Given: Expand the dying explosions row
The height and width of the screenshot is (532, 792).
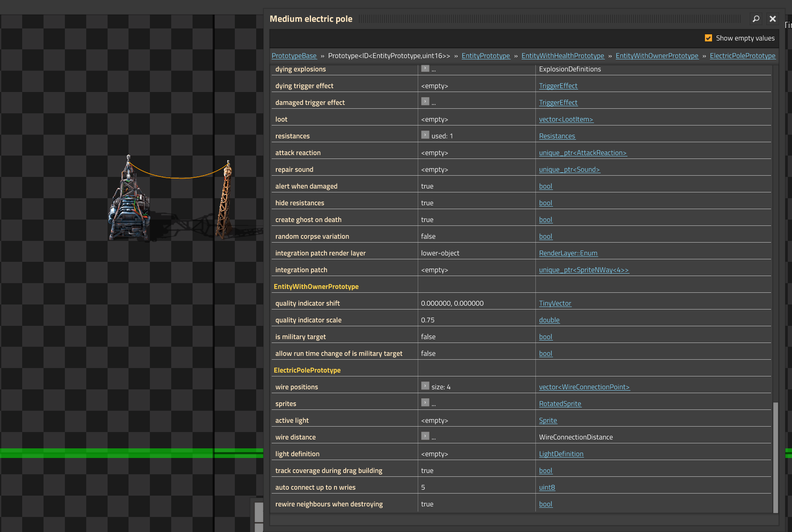Looking at the screenshot, I should pos(425,68).
